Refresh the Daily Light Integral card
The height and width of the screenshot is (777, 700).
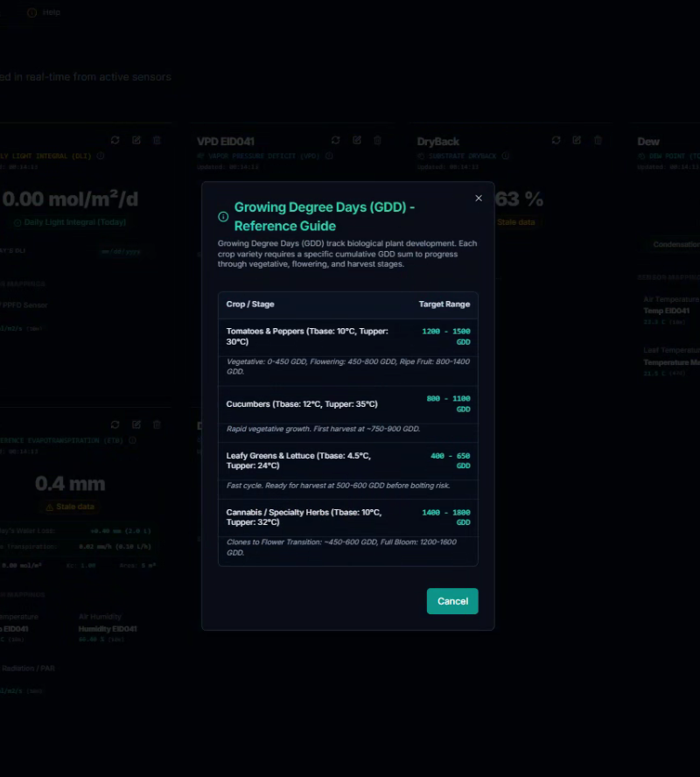(x=115, y=140)
